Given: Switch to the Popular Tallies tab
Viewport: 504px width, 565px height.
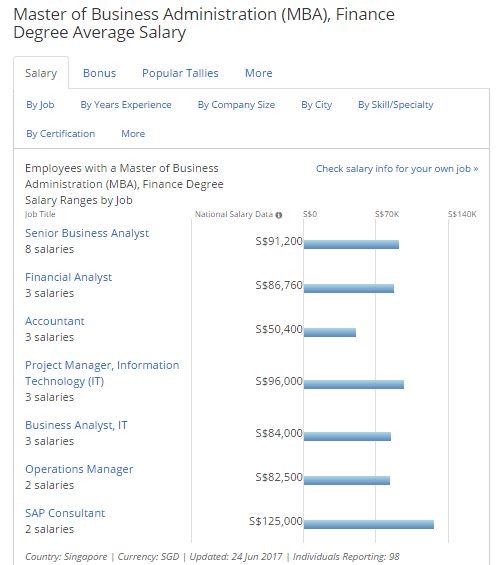Looking at the screenshot, I should tap(180, 73).
